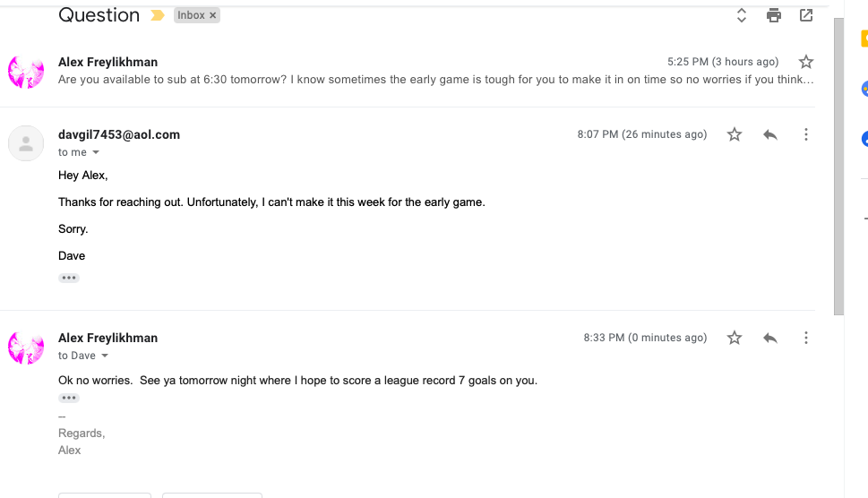Screen dimensions: 868x498
Task: Expand or collapse all messages in thread
Action: (742, 15)
